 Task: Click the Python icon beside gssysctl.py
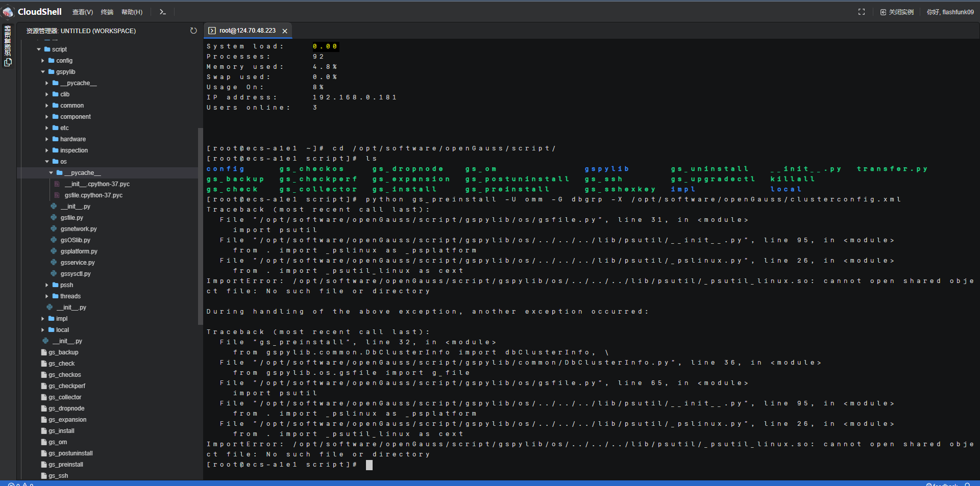pos(54,274)
